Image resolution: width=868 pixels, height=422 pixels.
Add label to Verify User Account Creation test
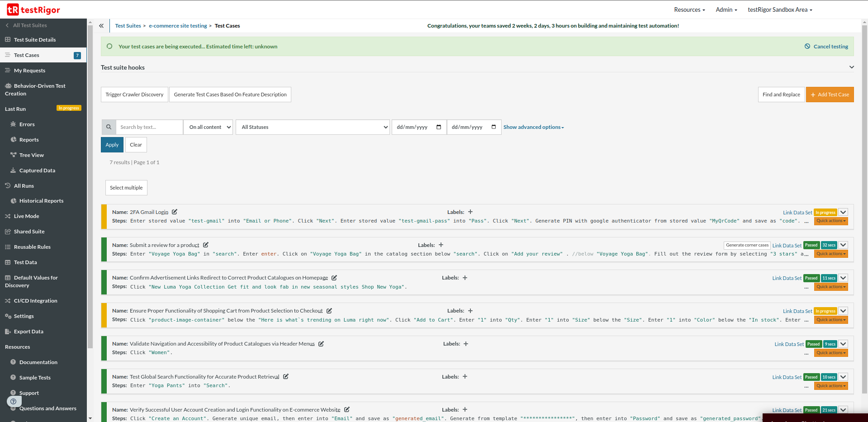point(465,409)
